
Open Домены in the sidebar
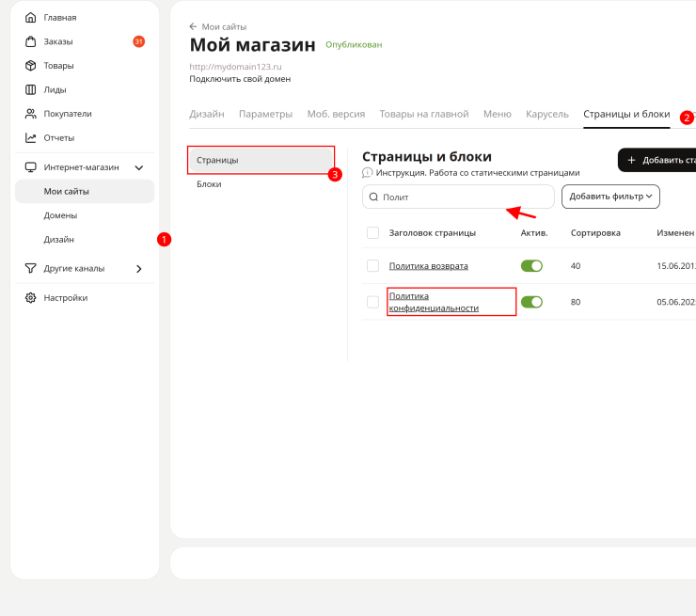click(60, 215)
